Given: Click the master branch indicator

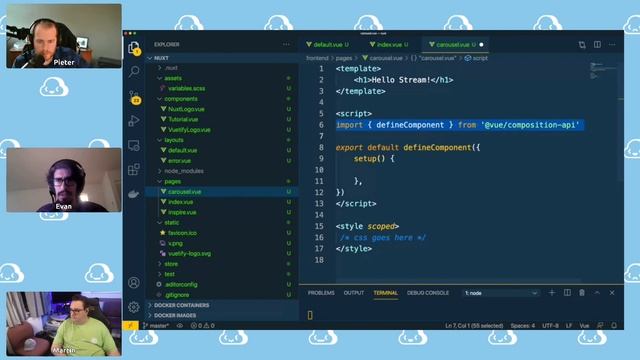Looking at the screenshot, I should click(156, 326).
